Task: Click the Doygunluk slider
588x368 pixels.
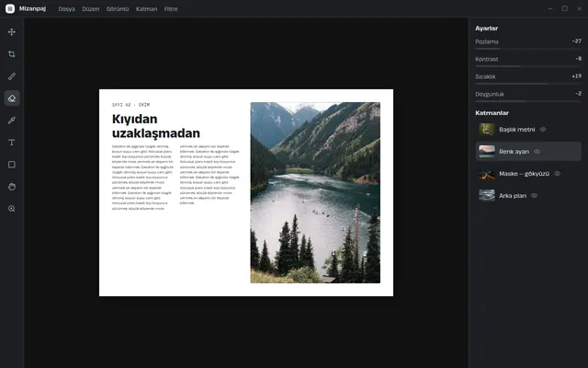Action: click(528, 101)
